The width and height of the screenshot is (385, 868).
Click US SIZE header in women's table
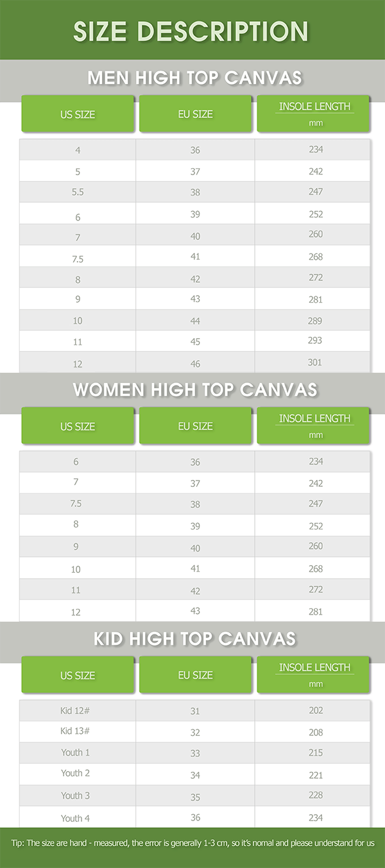point(78,426)
